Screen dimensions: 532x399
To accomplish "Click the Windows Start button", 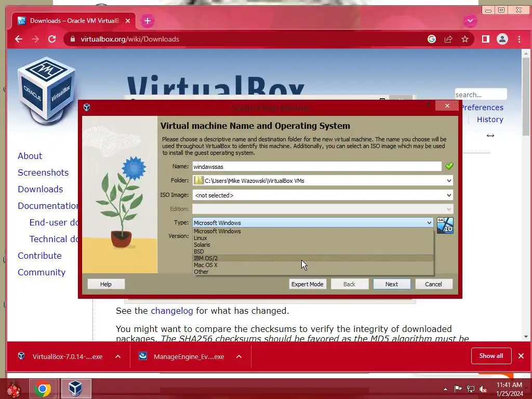I will pyautogui.click(x=14, y=389).
